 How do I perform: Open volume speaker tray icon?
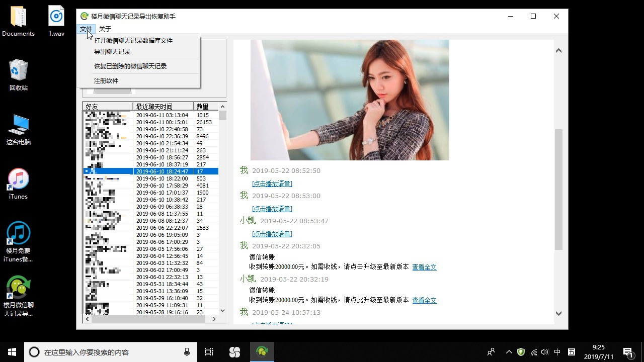tap(545, 352)
